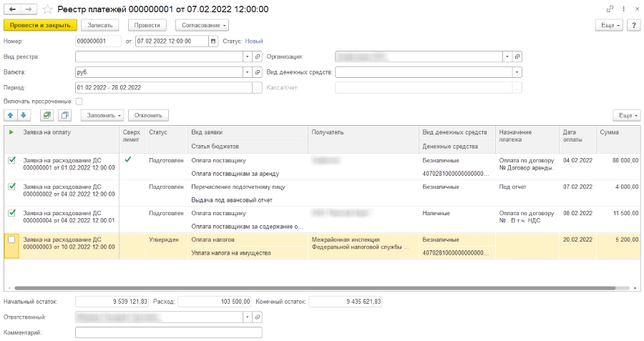The image size is (644, 341).
Task: Click the Отклонить button
Action: pos(148,115)
